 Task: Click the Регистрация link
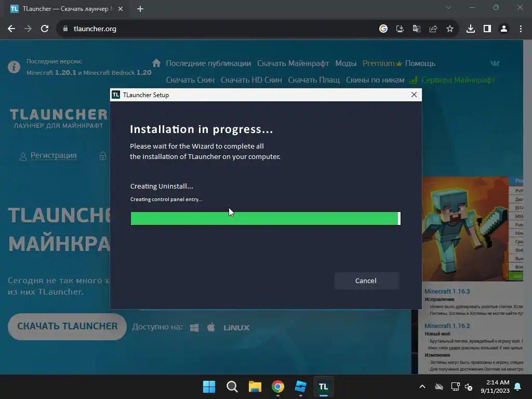click(x=54, y=155)
